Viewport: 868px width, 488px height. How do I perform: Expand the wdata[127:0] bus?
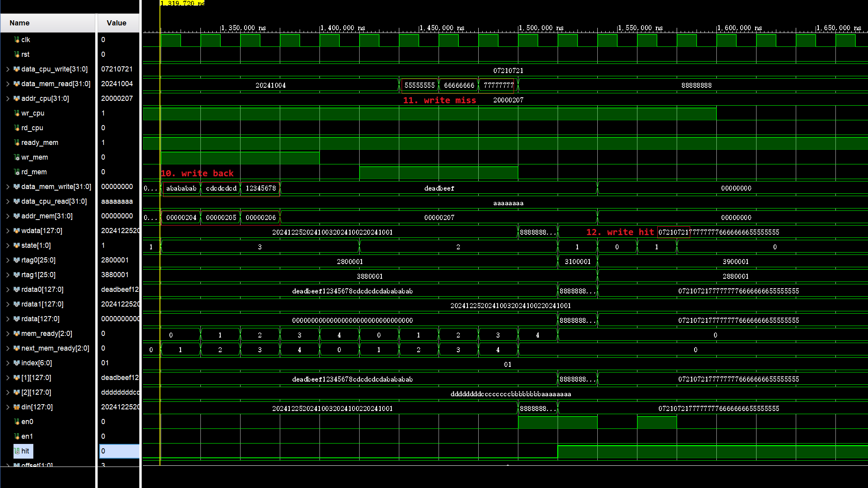tap(8, 231)
